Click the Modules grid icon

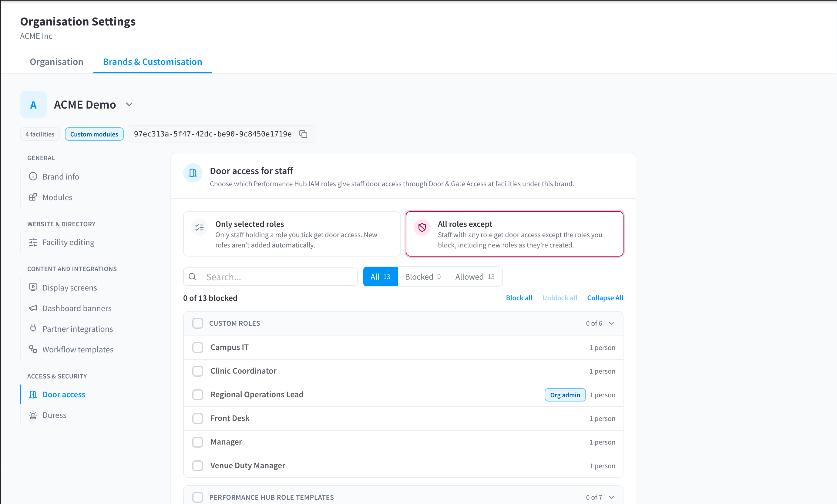(33, 197)
